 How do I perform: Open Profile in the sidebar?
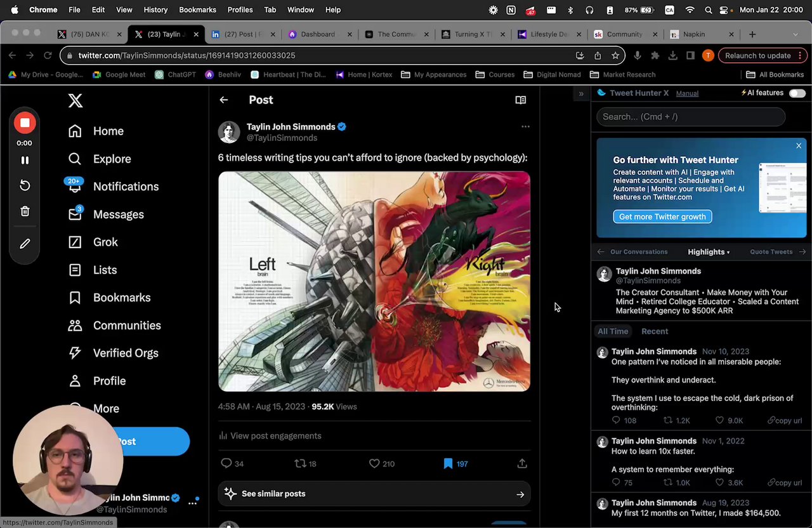pyautogui.click(x=96, y=381)
